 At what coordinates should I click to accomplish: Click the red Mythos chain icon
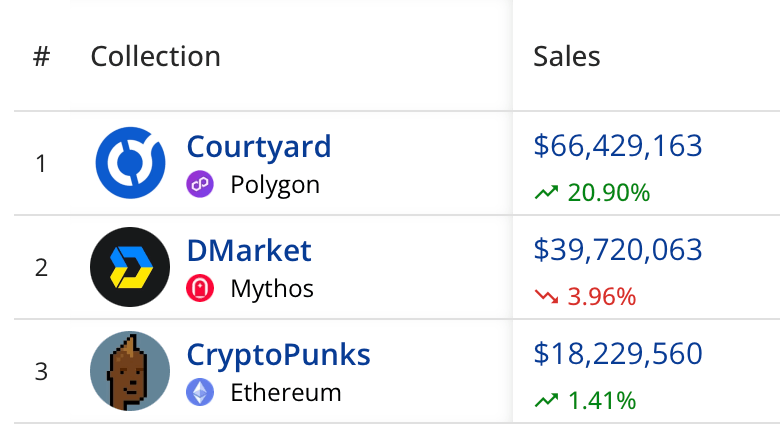click(200, 289)
